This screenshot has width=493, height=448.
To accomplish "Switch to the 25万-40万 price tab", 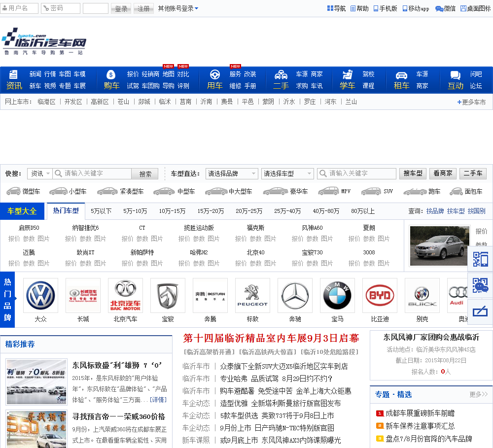I will point(287,211).
